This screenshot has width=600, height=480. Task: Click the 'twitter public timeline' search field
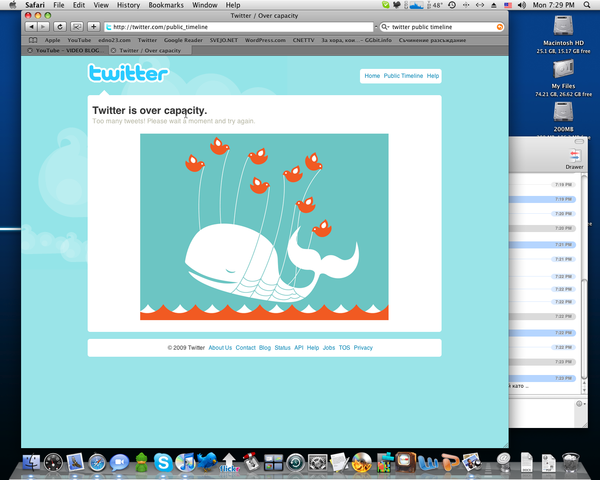(442, 27)
